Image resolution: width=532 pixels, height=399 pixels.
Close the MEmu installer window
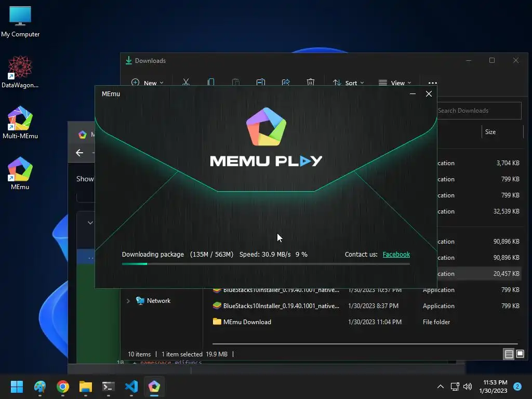point(429,94)
